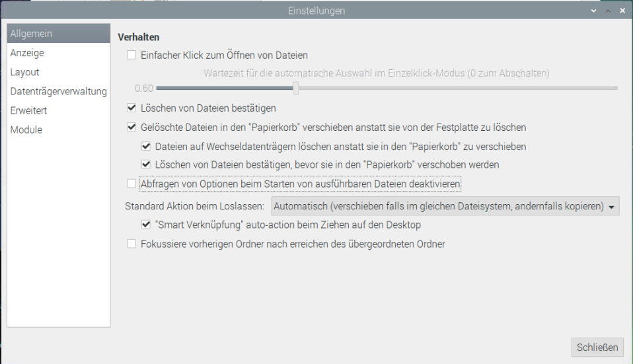Click the 'Standard Aktion beim Loslassen:' label
This screenshot has width=633, height=364.
194,206
